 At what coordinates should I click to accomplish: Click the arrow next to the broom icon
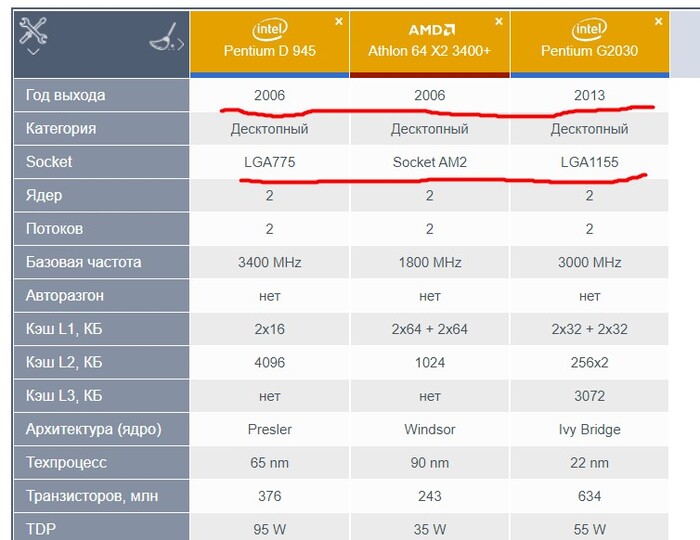pos(181,42)
